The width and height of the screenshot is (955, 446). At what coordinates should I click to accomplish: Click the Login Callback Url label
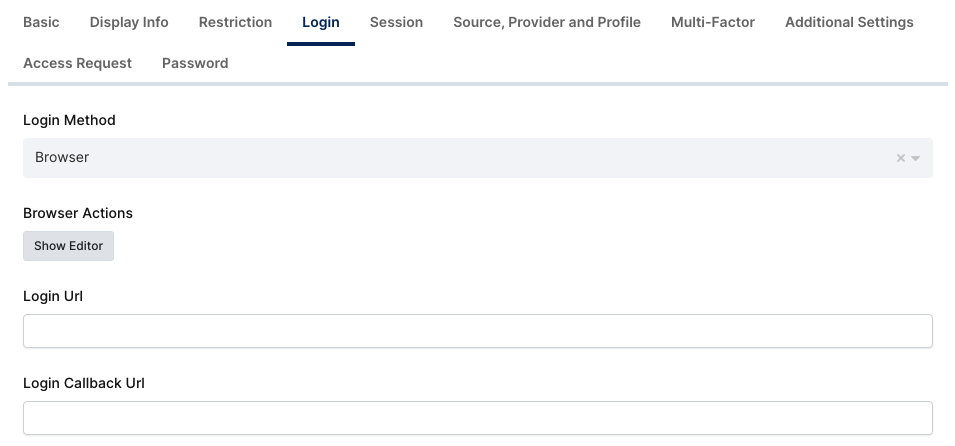[x=84, y=383]
